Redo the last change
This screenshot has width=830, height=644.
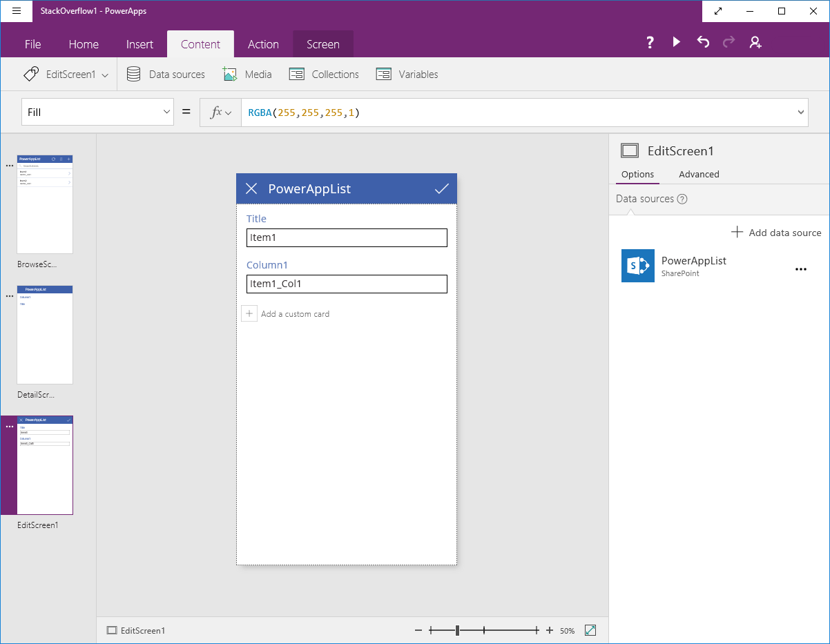pyautogui.click(x=728, y=42)
